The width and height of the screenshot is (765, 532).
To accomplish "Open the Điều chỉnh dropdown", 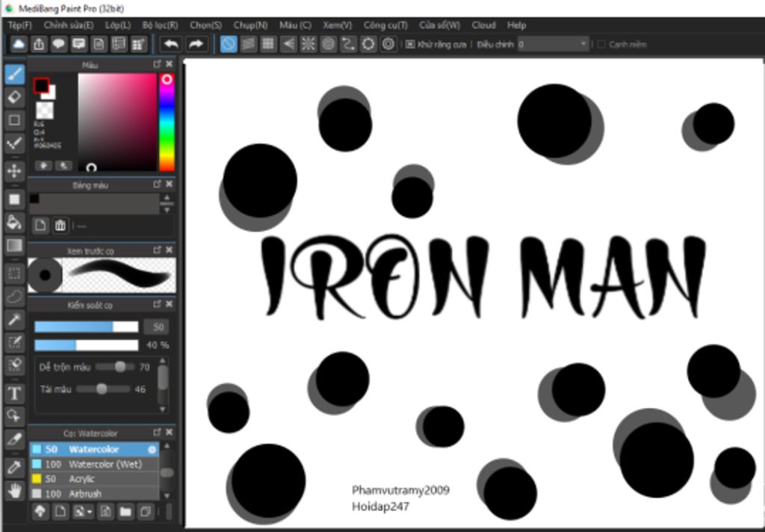I will coord(553,44).
